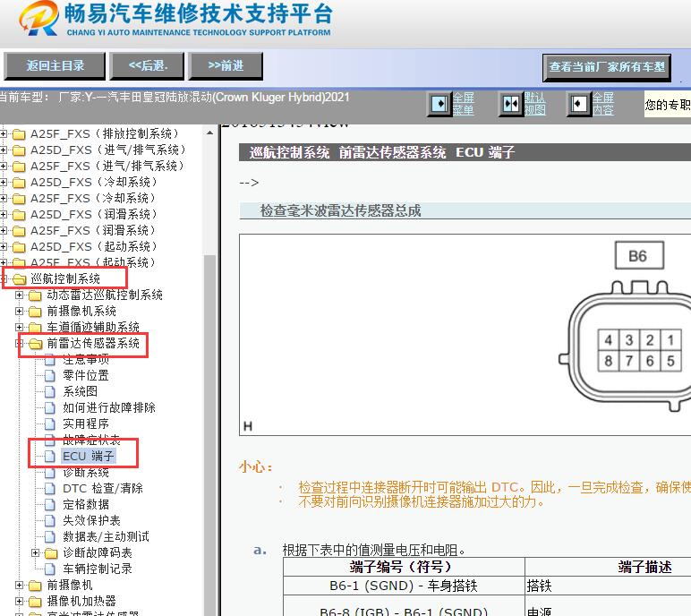Expand 诊断故障码表 node
This screenshot has width=691, height=616.
(36, 552)
